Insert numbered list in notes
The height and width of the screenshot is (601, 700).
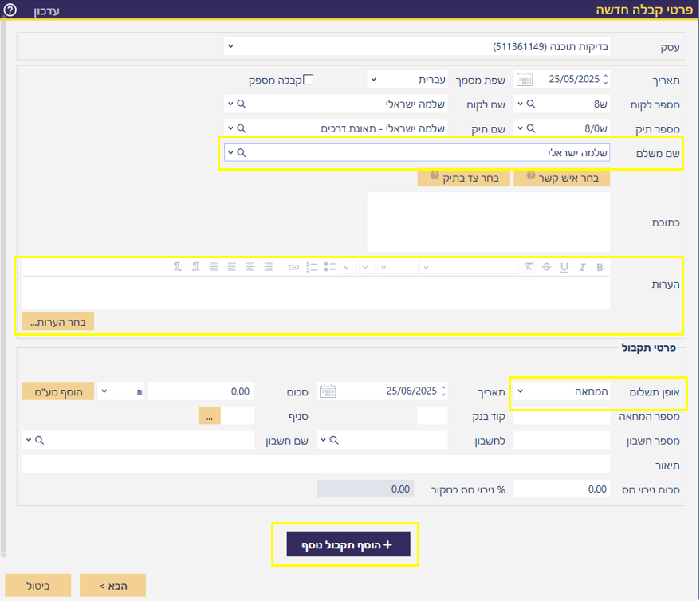click(312, 267)
